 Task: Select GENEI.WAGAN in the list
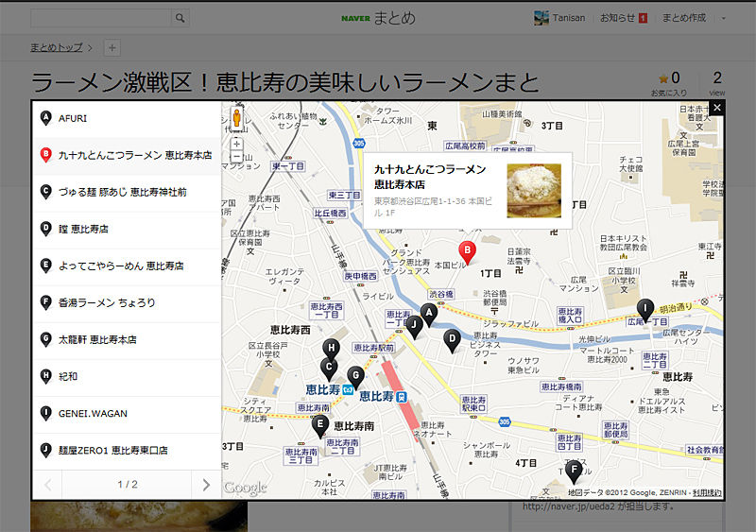pos(128,413)
